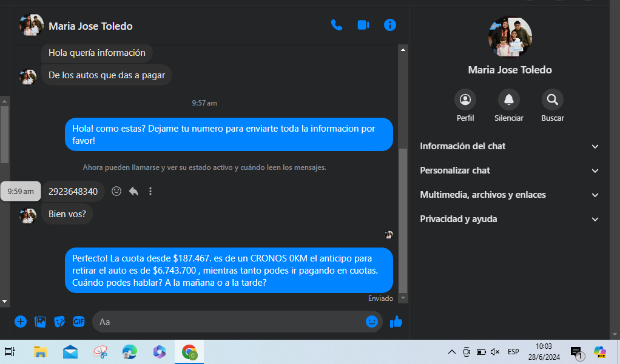React to the 2923648340 message
Viewport: 620px width, 364px height.
point(116,191)
